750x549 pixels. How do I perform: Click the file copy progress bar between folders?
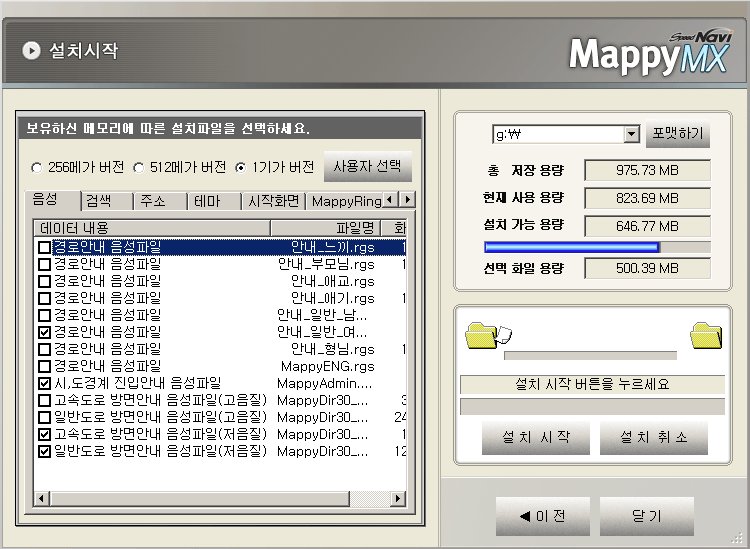point(590,355)
